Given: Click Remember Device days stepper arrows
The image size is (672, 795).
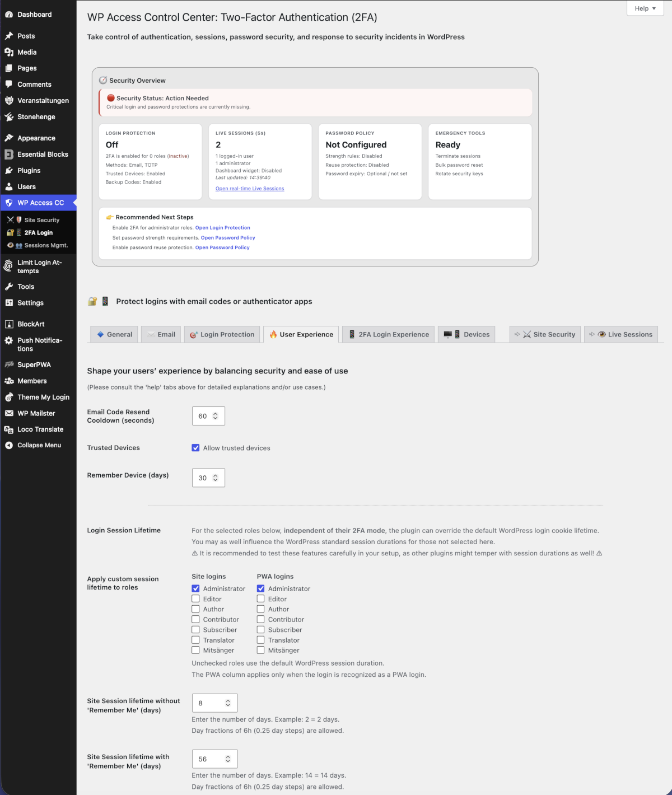Looking at the screenshot, I should pos(215,478).
